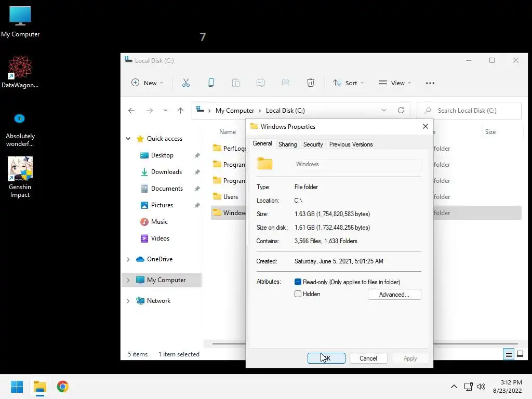Open Downloads in Quick access
Screen dimensions: 532x399
[166, 172]
